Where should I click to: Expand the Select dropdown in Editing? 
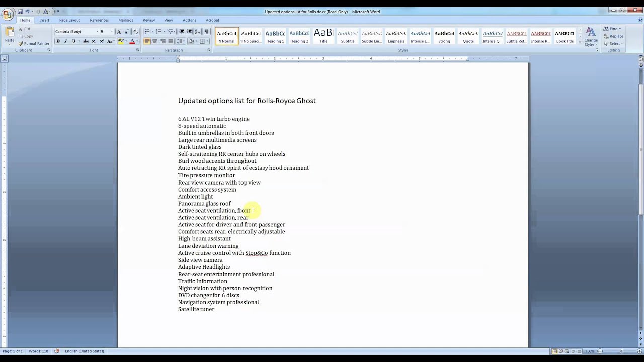(x=622, y=43)
